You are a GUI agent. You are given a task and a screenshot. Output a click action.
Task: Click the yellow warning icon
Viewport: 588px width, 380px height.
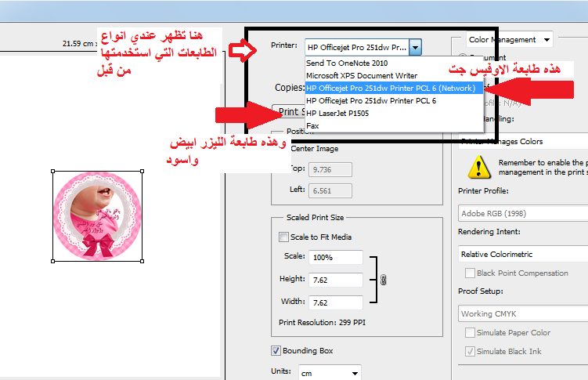click(x=479, y=168)
